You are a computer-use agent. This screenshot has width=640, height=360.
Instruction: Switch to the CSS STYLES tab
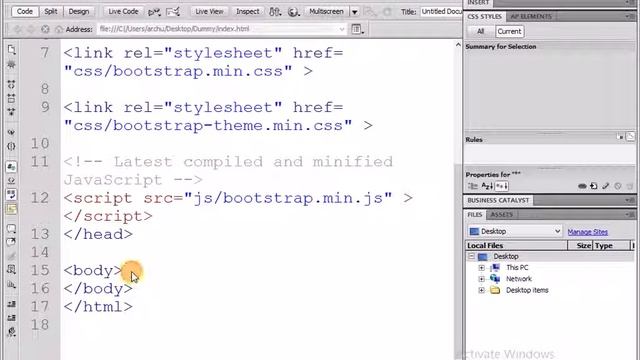tap(484, 16)
